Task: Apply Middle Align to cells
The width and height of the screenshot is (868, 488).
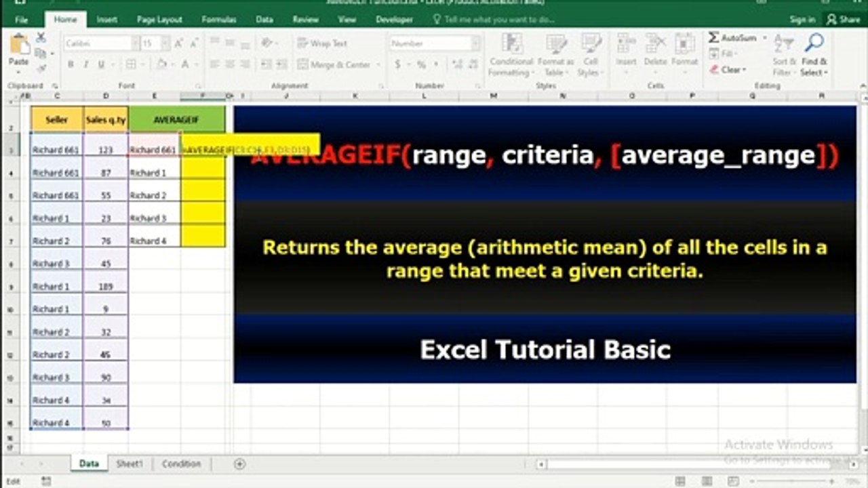Action: pos(229,43)
